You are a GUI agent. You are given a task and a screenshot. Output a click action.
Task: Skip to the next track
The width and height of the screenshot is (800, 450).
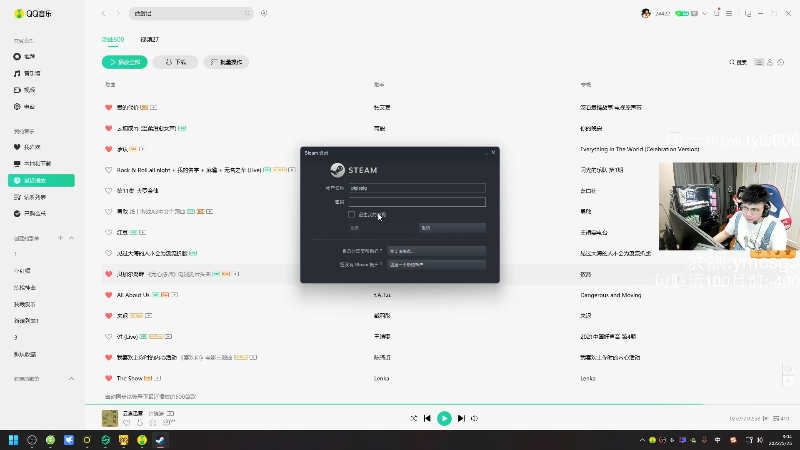[x=461, y=418]
